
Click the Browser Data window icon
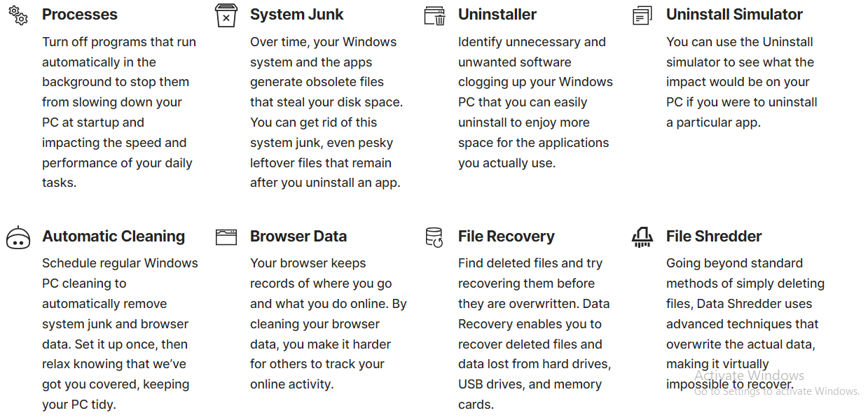click(226, 237)
